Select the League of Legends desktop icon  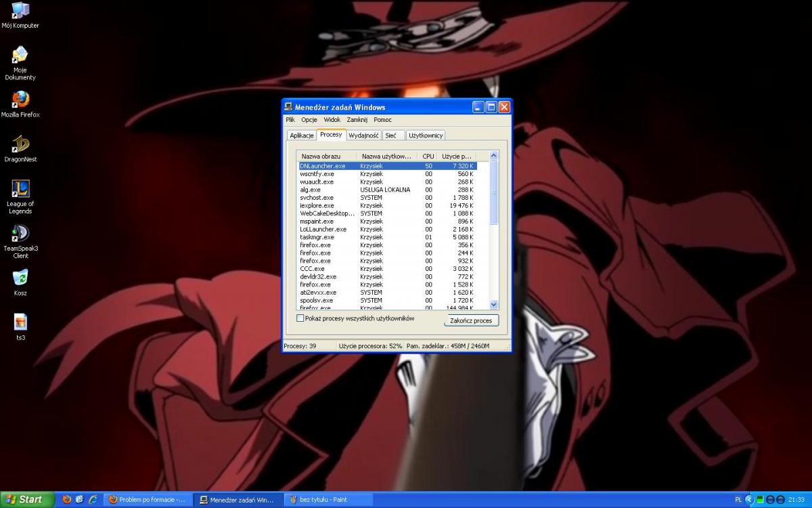[20, 197]
